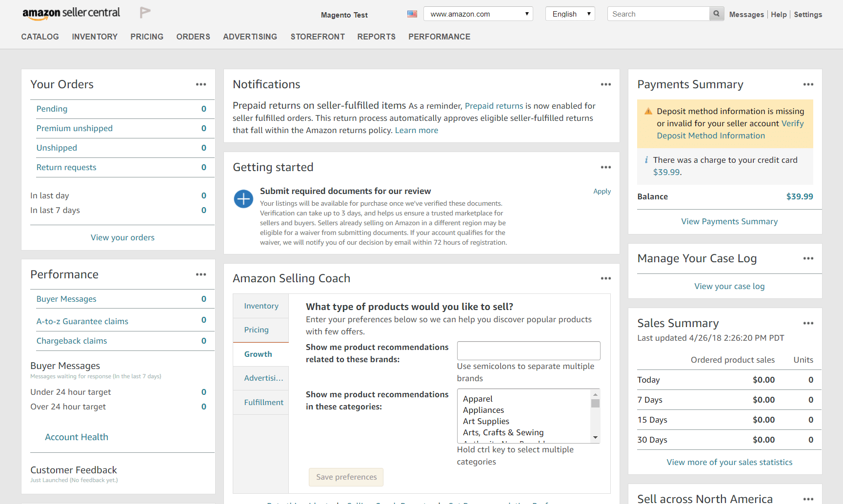Select the Advertising tab in Selling Coach
The image size is (843, 504).
[261, 378]
